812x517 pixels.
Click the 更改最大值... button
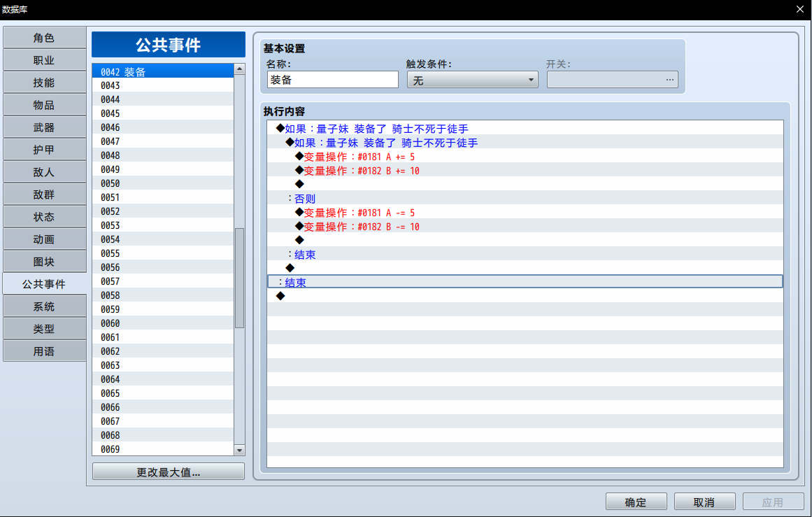169,472
